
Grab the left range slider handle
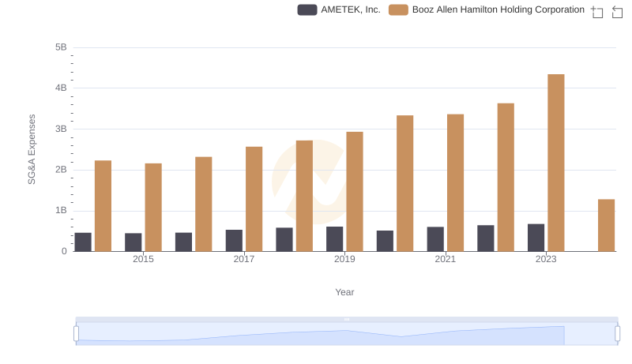[76, 333]
